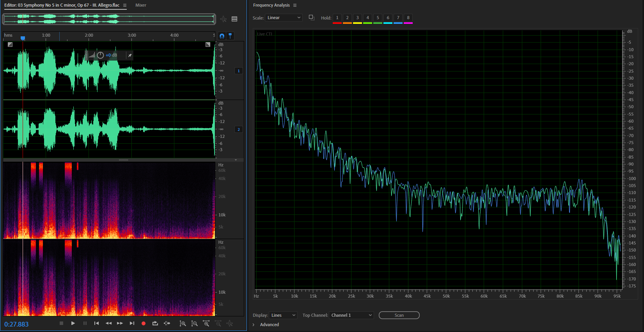Click the Fast Forward button
The height and width of the screenshot is (332, 644).
(120, 323)
